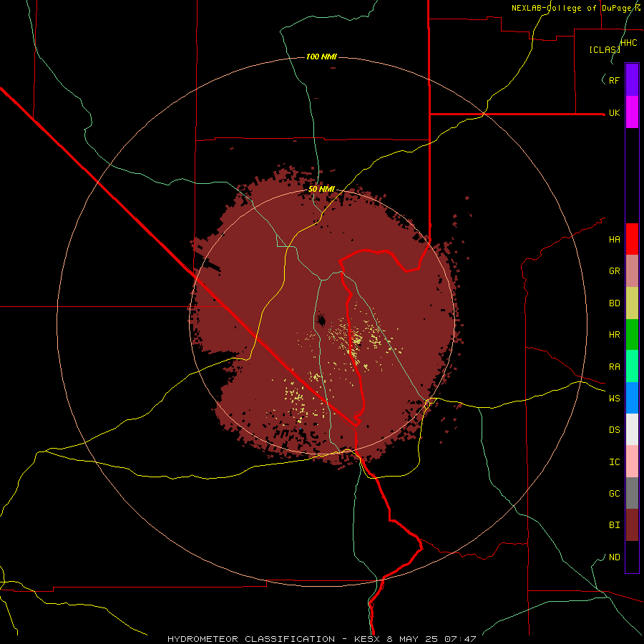Image resolution: width=644 pixels, height=644 pixels.
Task: Click the "100 NMI" range ring label
Action: click(321, 57)
